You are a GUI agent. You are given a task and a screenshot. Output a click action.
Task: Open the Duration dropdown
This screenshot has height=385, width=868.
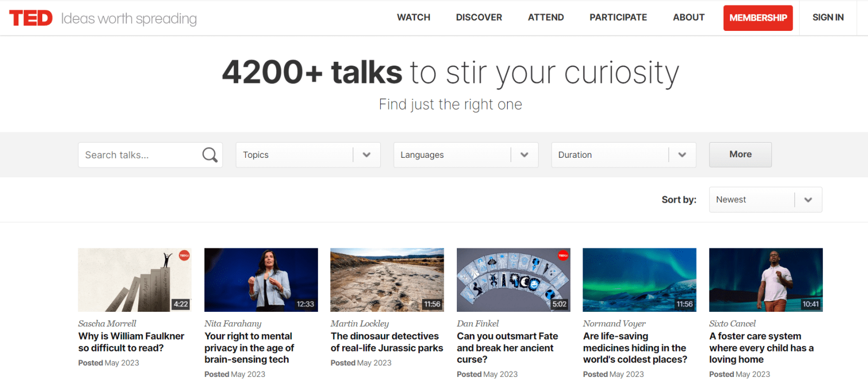(x=623, y=155)
